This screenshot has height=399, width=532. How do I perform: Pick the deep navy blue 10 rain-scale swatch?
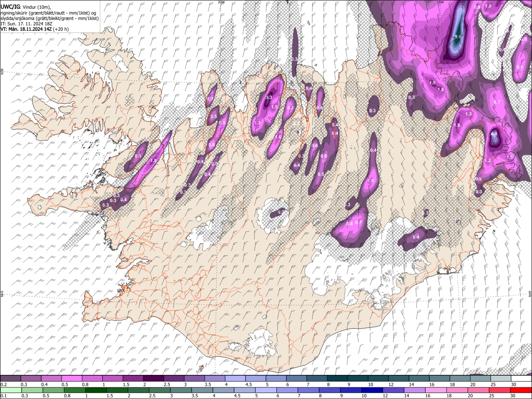tap(372, 389)
